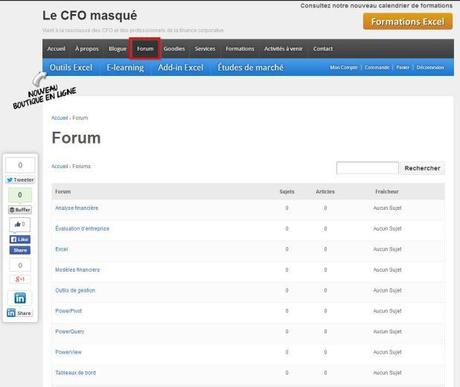Open the PowerPivot forum
The height and width of the screenshot is (387, 460).
(x=68, y=311)
